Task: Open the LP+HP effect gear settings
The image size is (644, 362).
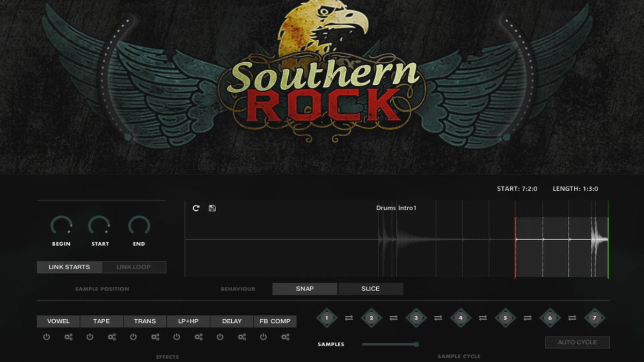Action: click(x=198, y=337)
